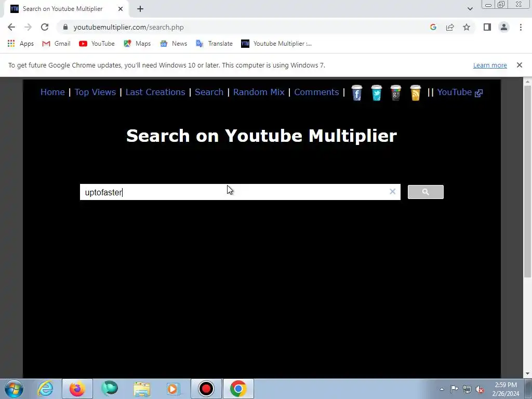The height and width of the screenshot is (399, 532).
Task: Click the Google icon in address bar
Action: [433, 27]
